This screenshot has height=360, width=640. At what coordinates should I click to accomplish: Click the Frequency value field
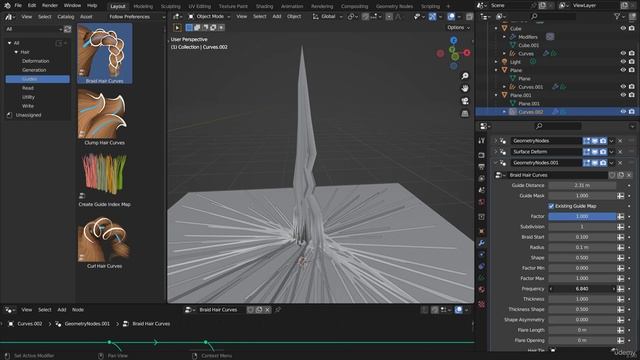click(x=582, y=289)
